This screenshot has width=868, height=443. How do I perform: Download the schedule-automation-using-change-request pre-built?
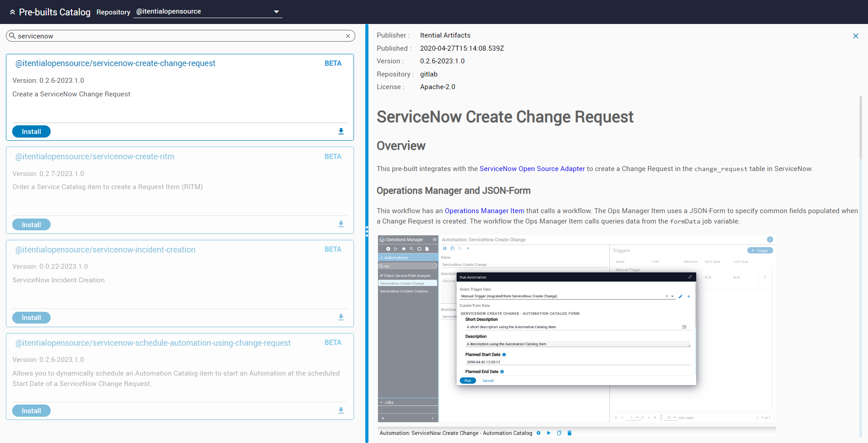[341, 410]
